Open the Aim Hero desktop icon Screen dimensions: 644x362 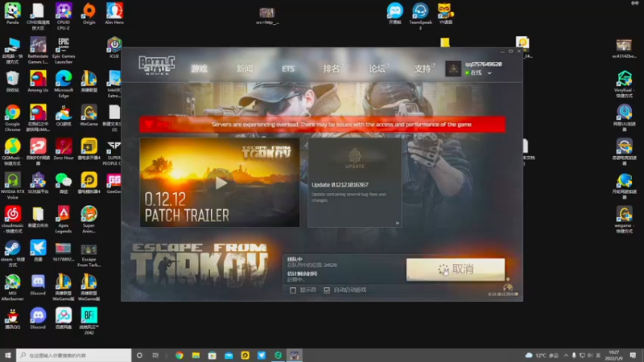click(114, 14)
